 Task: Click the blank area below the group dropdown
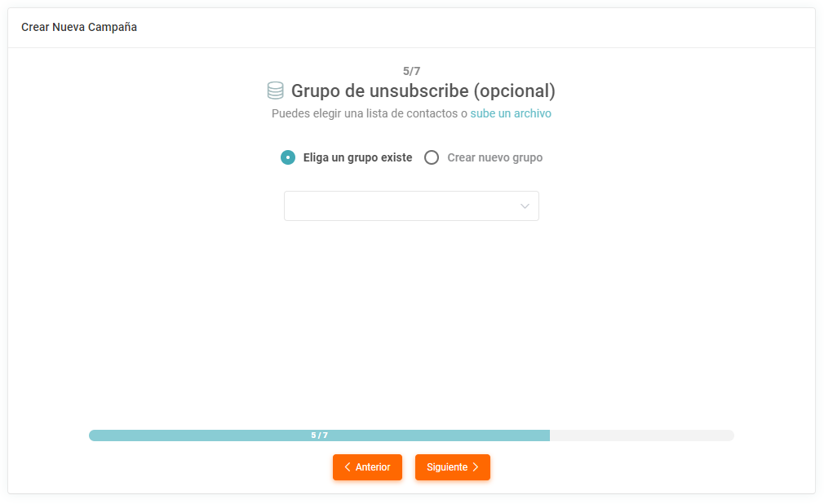(x=411, y=318)
